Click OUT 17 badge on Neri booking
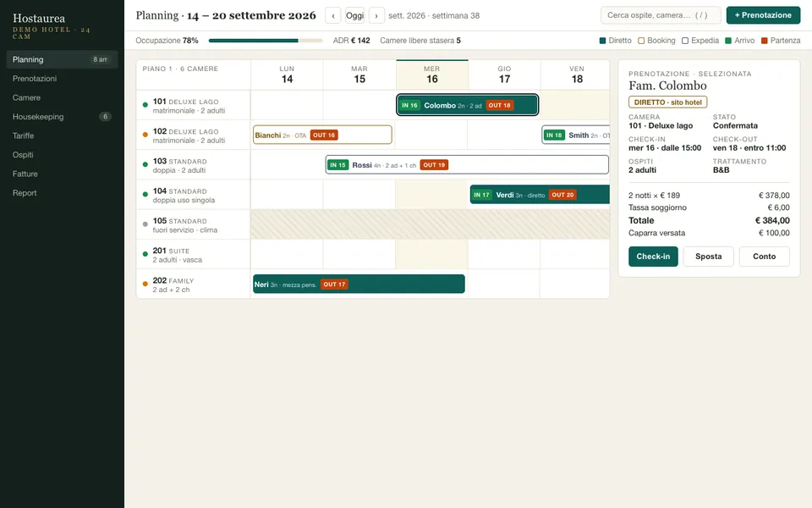 coord(334,284)
